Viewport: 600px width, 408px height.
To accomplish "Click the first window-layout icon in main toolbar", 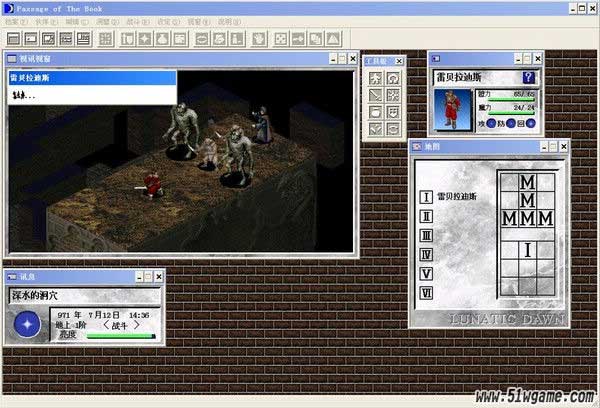I will click(14, 39).
